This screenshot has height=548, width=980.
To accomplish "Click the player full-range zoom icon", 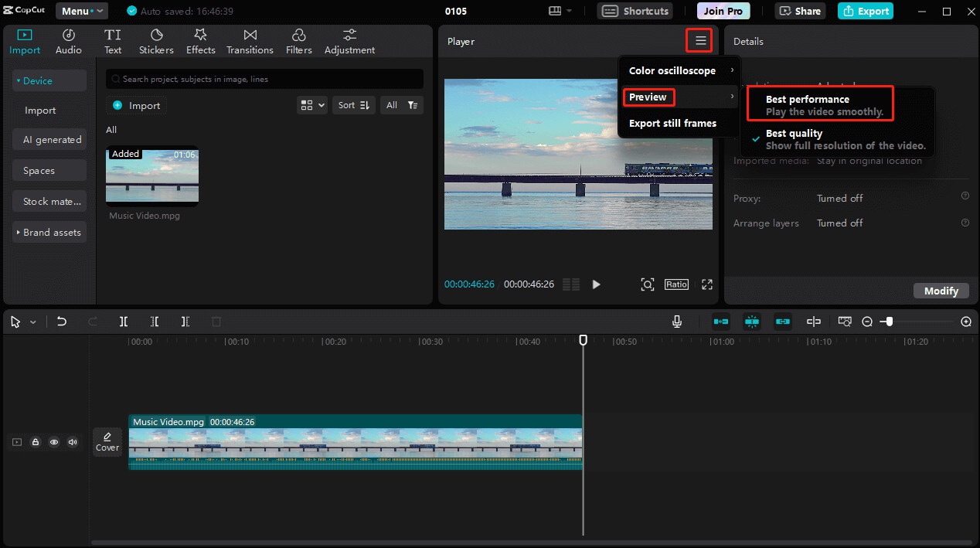I will pos(648,284).
